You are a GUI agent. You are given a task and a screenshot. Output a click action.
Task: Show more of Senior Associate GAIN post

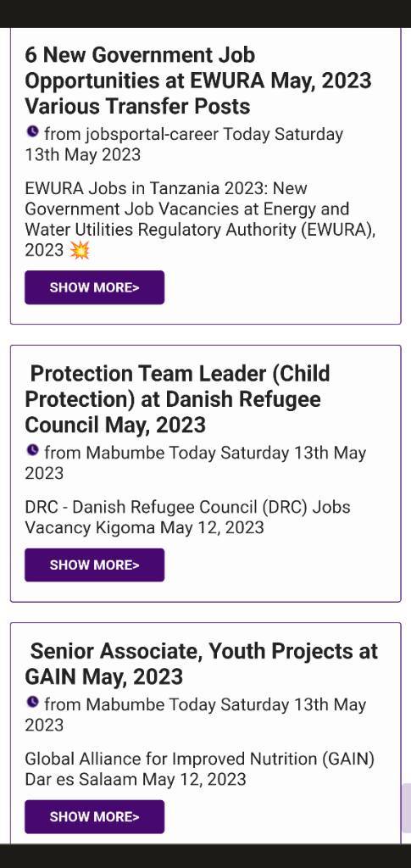click(95, 816)
